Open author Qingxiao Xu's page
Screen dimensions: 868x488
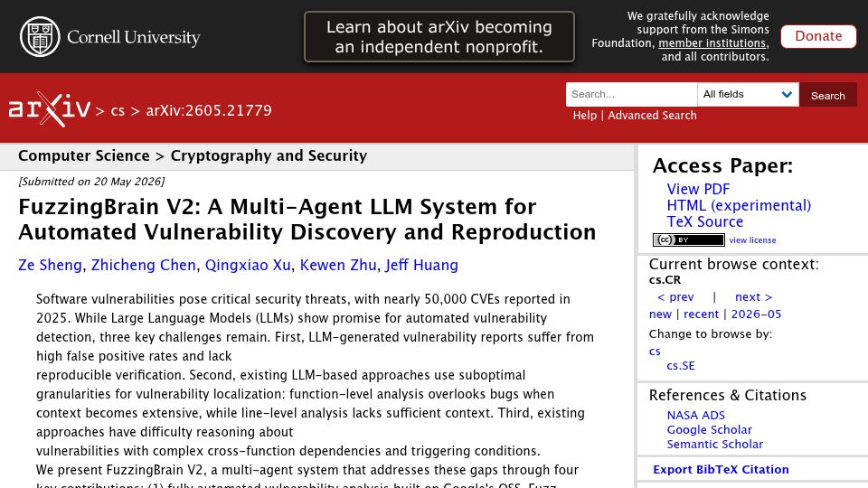pos(248,265)
